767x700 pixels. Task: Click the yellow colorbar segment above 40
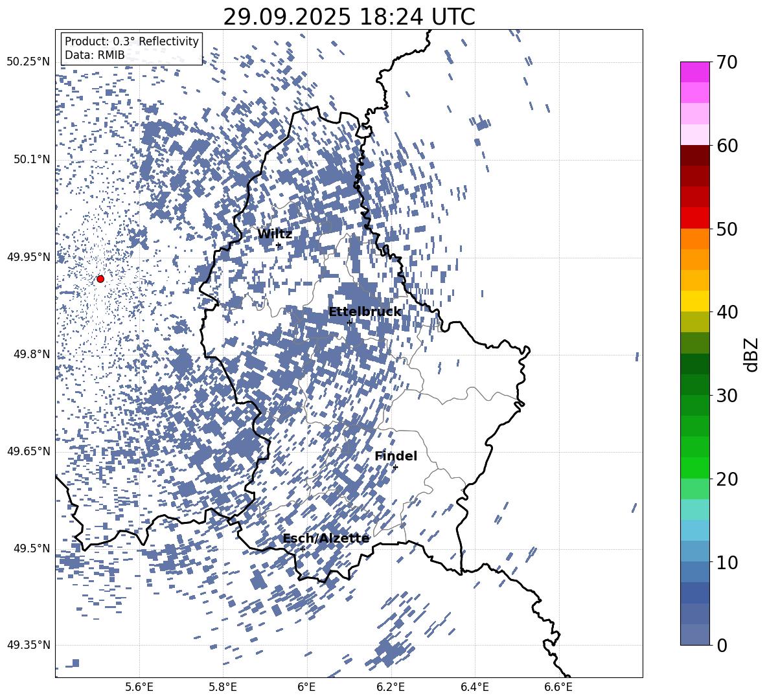point(695,301)
